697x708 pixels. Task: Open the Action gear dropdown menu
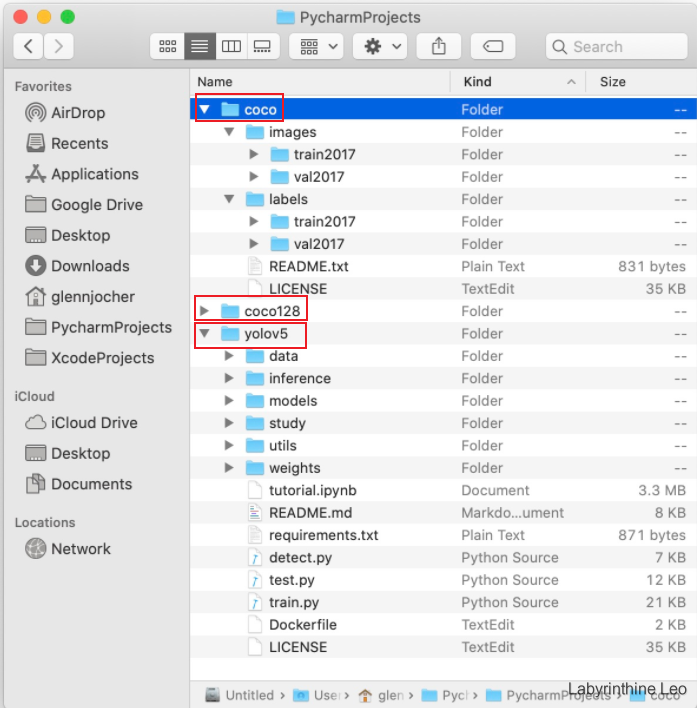point(384,46)
